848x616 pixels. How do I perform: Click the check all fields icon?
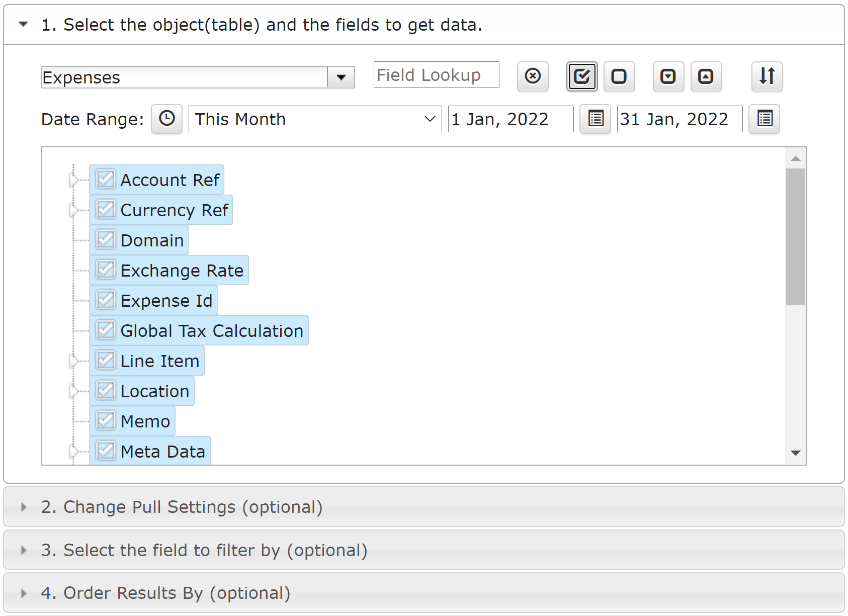[x=582, y=76]
